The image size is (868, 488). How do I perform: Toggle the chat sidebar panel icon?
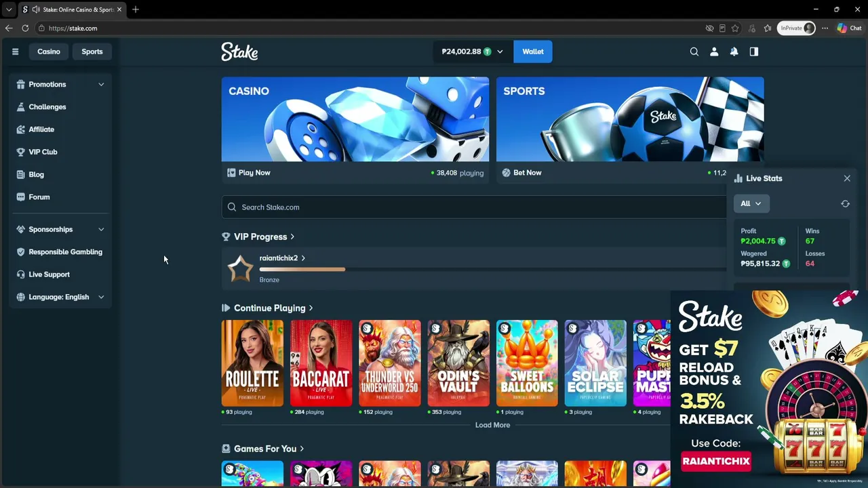[x=753, y=52]
